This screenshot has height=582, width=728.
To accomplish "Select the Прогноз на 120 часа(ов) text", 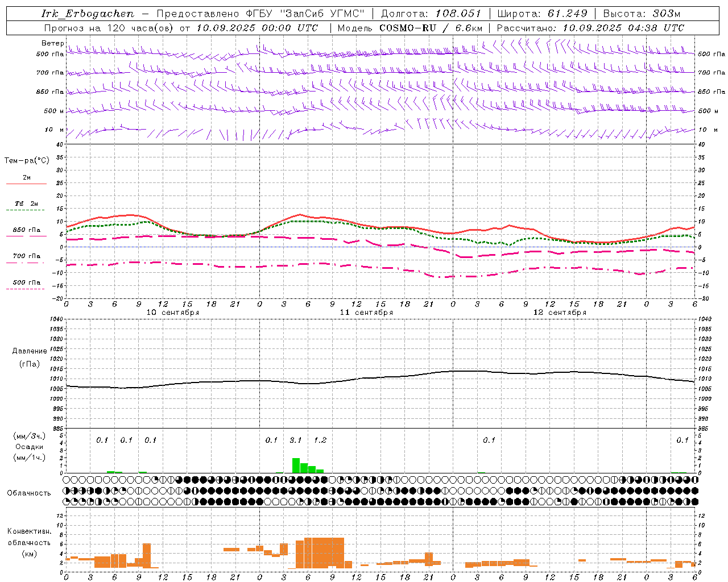I will pos(110,28).
